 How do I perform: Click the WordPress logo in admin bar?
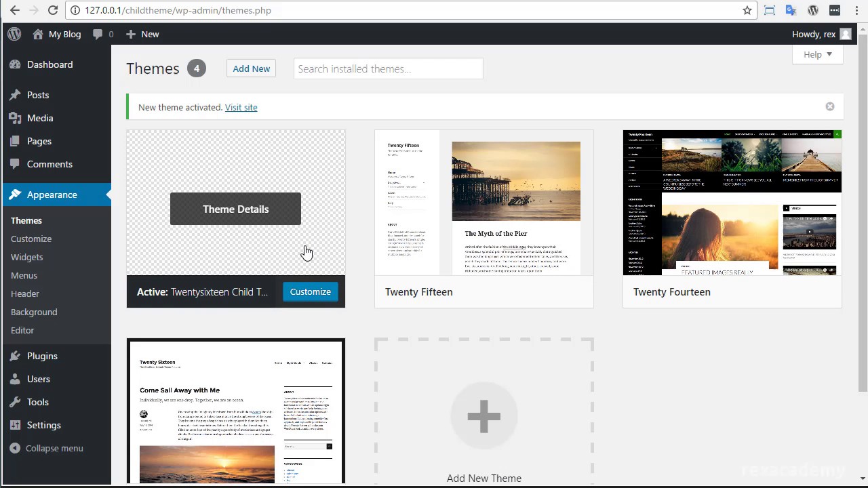14,34
